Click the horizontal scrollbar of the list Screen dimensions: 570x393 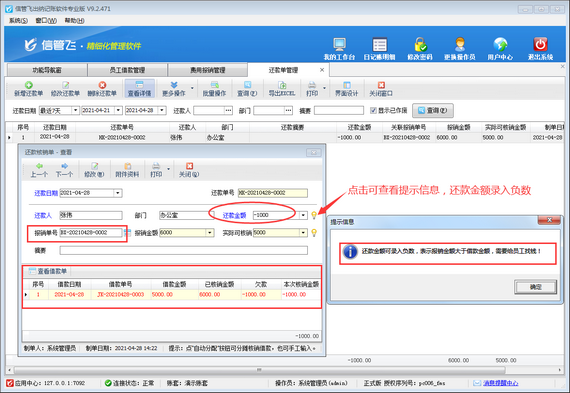pos(260,370)
